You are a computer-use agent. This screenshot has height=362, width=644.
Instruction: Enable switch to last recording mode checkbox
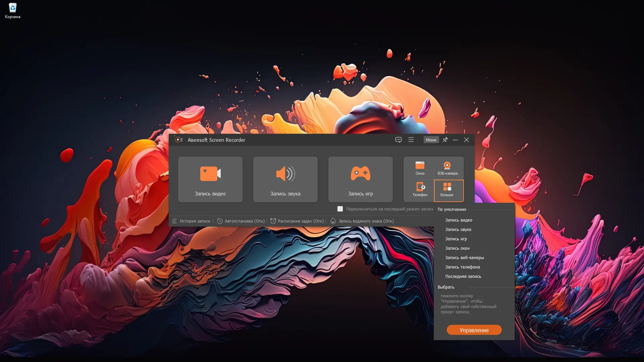(x=340, y=209)
